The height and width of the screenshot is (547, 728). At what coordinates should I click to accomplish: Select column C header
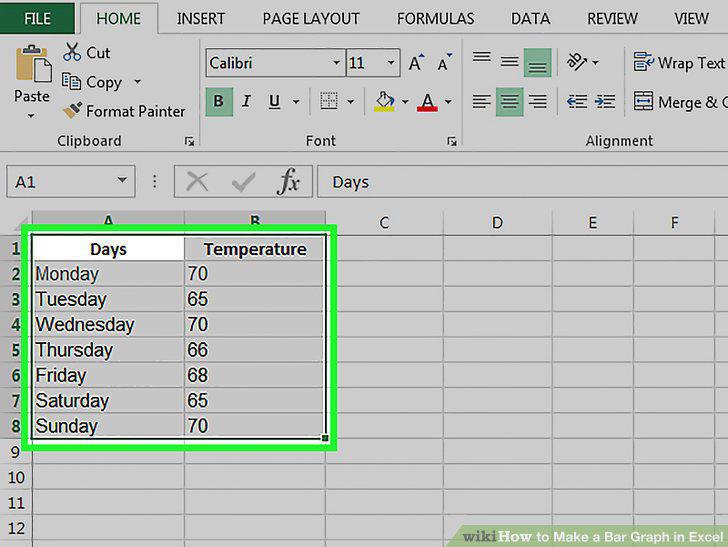[384, 223]
